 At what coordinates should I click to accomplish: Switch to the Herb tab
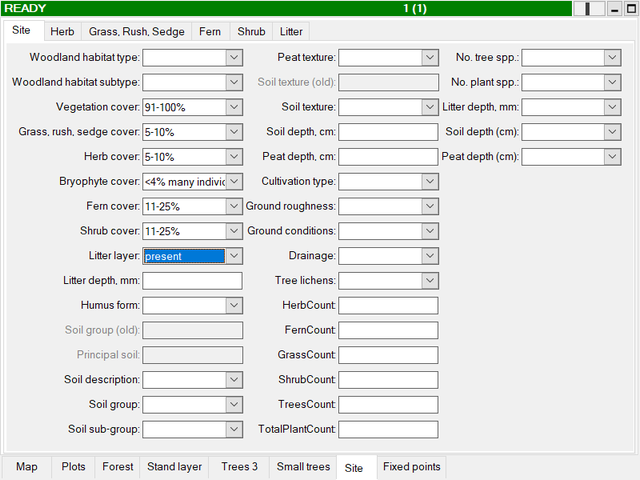click(62, 32)
